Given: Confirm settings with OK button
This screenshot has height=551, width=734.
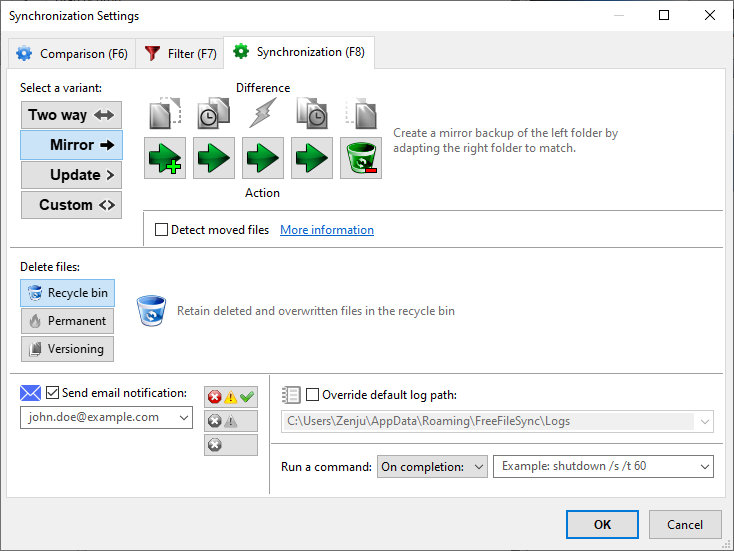Looking at the screenshot, I should coord(602,524).
